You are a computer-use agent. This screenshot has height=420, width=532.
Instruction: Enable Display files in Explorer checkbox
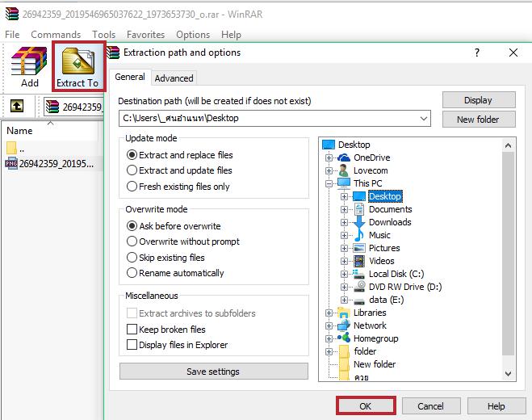coord(132,345)
